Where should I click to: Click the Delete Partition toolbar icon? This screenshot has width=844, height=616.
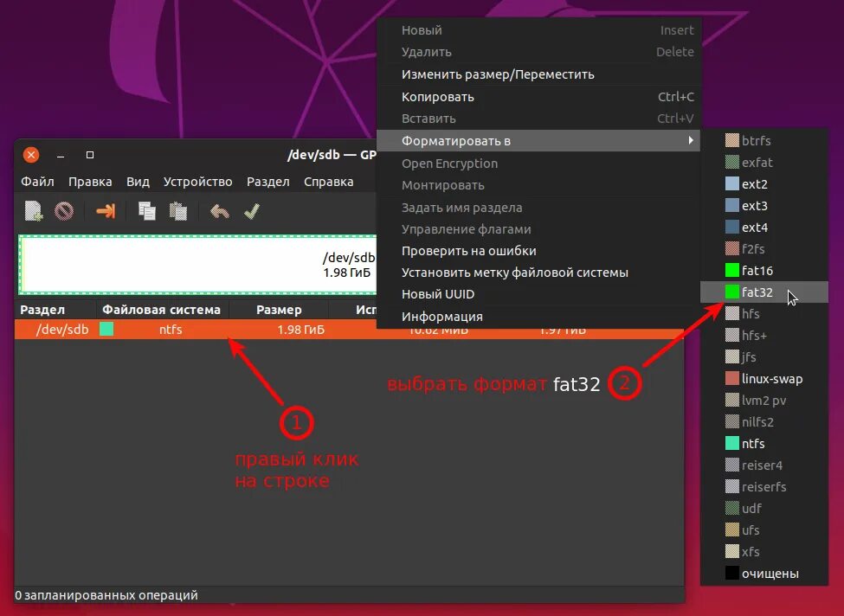tap(64, 210)
